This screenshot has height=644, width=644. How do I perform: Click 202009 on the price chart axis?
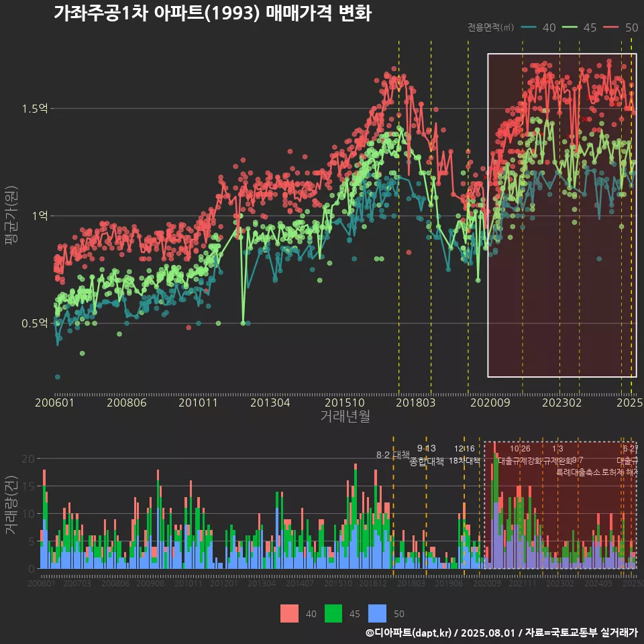pyautogui.click(x=490, y=402)
